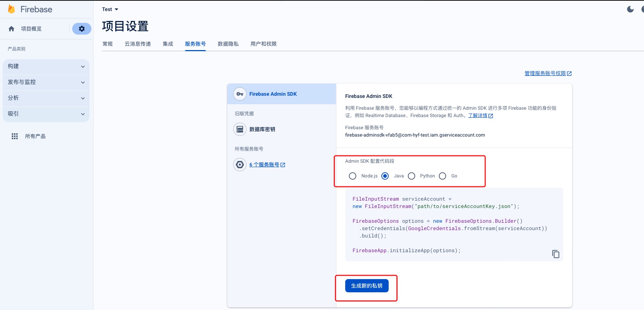This screenshot has height=310, width=644.
Task: Click the 旧版凭据 section label
Action: 244,114
